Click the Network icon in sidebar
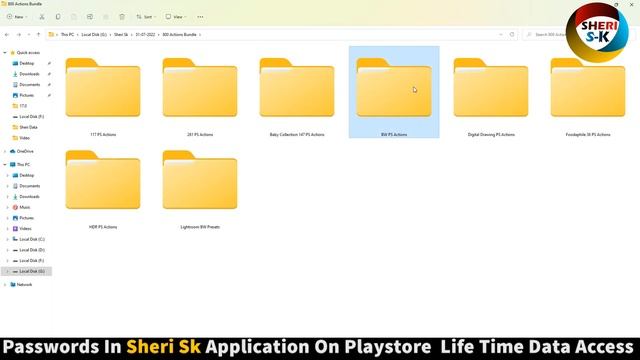The height and width of the screenshot is (360, 640). (x=13, y=284)
